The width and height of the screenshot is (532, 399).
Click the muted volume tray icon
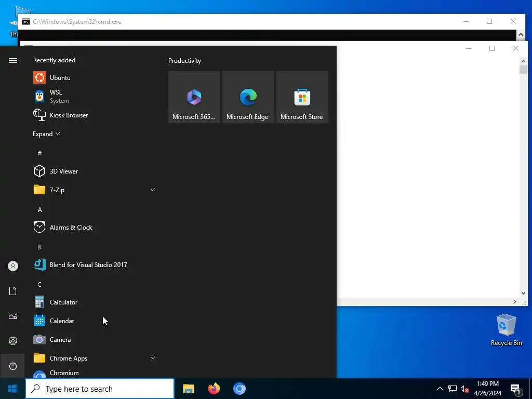[x=464, y=389]
